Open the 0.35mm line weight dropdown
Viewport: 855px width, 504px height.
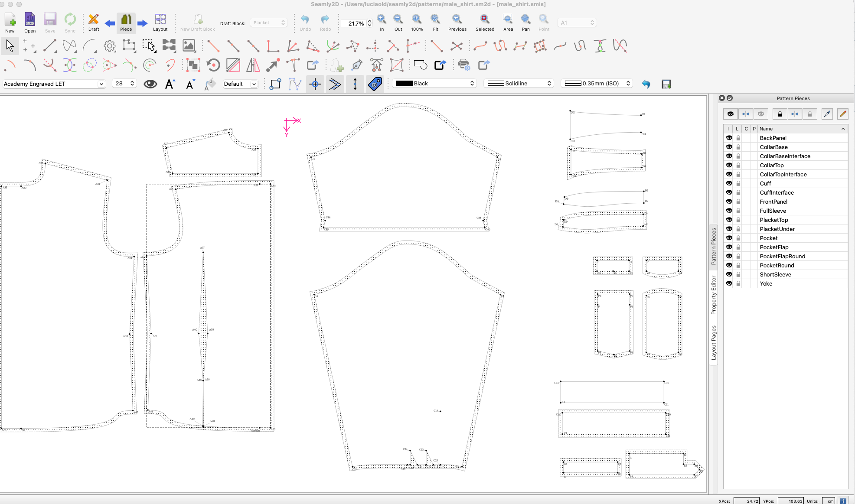597,83
